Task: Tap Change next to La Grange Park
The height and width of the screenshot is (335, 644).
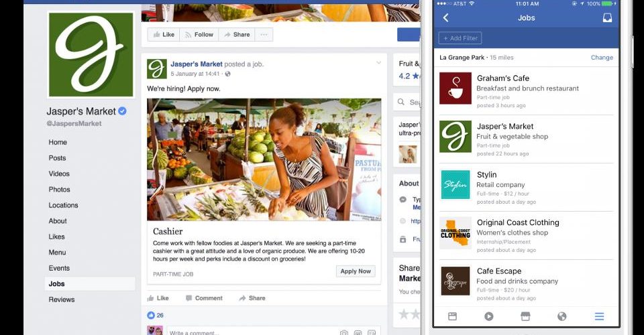Action: click(602, 58)
